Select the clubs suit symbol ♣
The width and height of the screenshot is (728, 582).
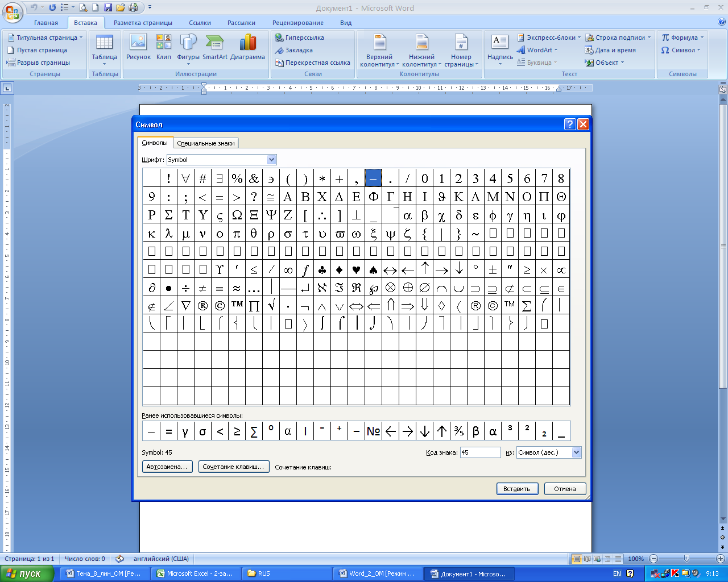pos(322,270)
